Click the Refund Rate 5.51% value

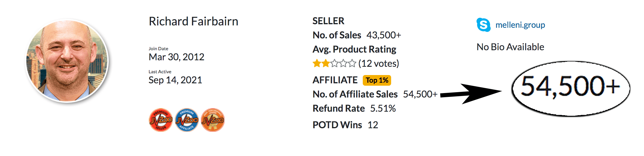pyautogui.click(x=383, y=108)
